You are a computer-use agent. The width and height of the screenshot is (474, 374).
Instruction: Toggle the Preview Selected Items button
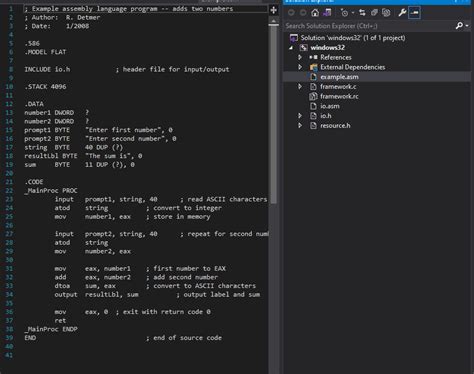(x=414, y=13)
